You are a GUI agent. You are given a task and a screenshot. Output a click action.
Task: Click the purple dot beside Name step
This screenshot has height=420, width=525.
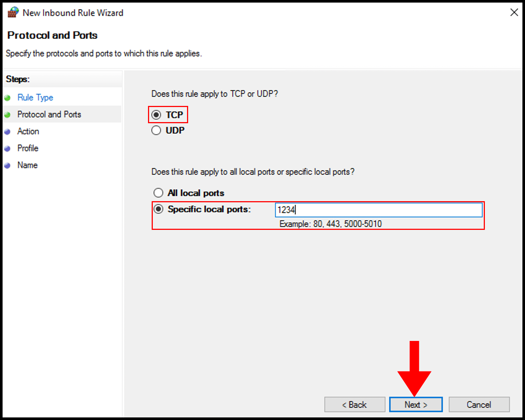[8, 165]
